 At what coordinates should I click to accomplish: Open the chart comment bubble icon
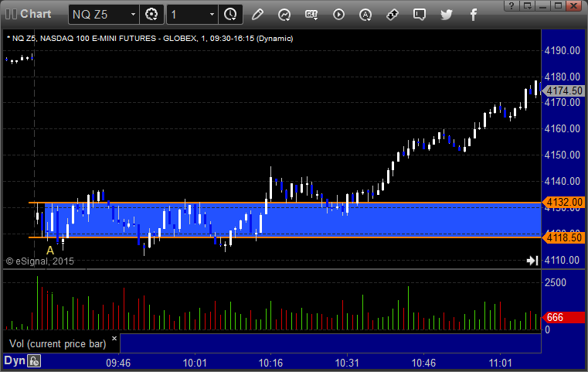420,15
